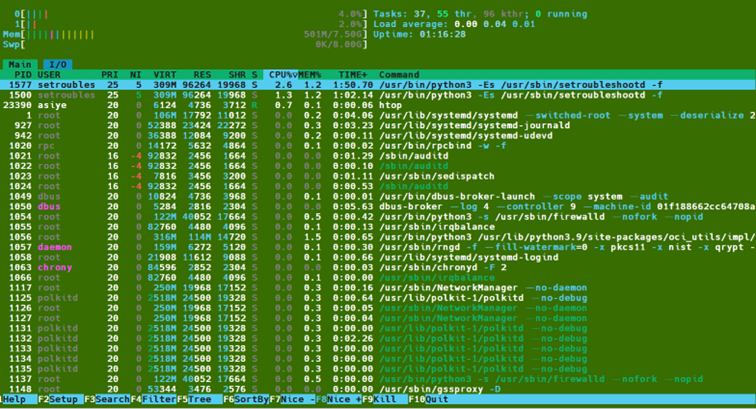Sort processes by MEM% column header
756x409 pixels.
coord(312,75)
